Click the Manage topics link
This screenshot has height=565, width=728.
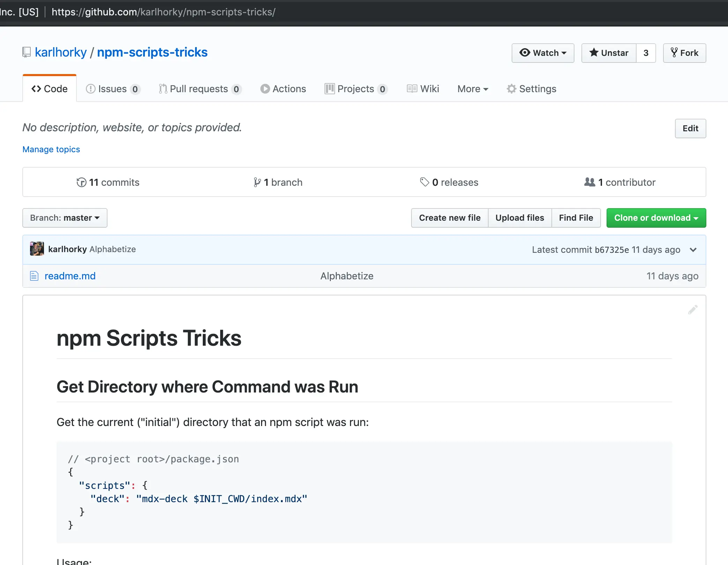click(51, 149)
